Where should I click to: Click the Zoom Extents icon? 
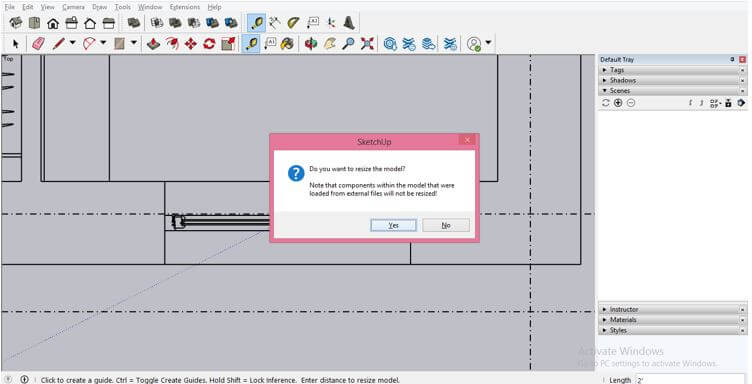point(367,44)
